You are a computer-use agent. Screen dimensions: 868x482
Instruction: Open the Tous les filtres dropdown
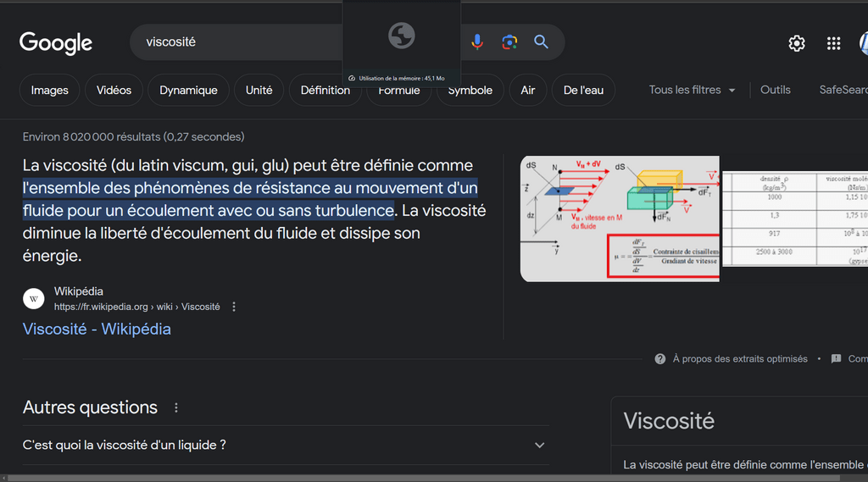point(692,90)
